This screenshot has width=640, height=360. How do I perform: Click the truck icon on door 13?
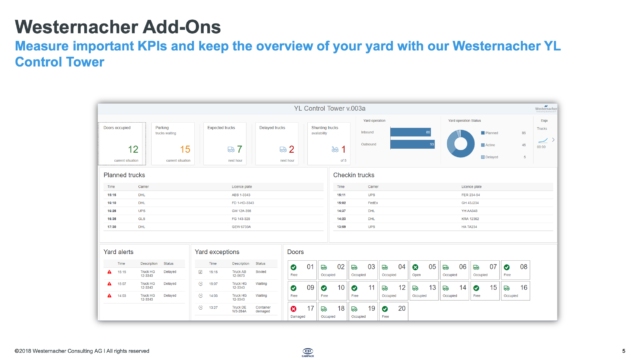tap(416, 288)
